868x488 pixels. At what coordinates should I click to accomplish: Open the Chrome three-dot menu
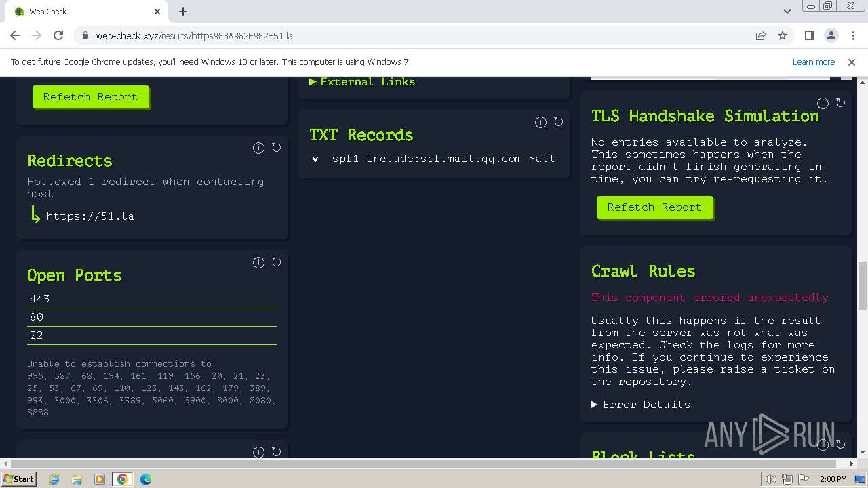click(852, 35)
